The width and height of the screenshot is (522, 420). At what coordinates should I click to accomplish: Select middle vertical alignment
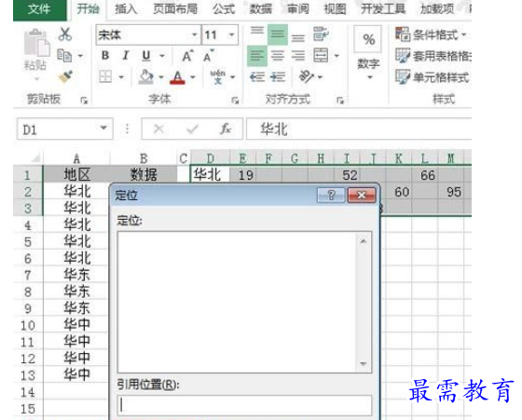(x=278, y=34)
